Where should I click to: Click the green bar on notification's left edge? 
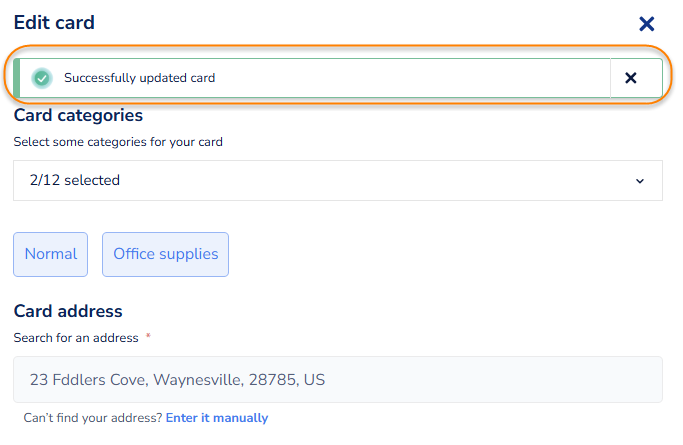pos(16,78)
